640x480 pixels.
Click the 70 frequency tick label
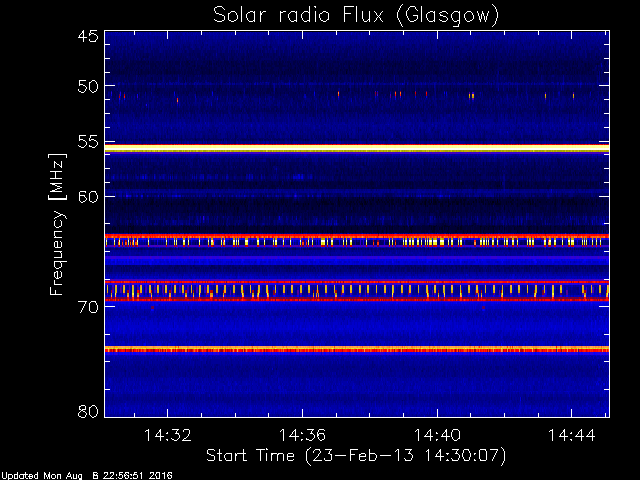tap(88, 307)
